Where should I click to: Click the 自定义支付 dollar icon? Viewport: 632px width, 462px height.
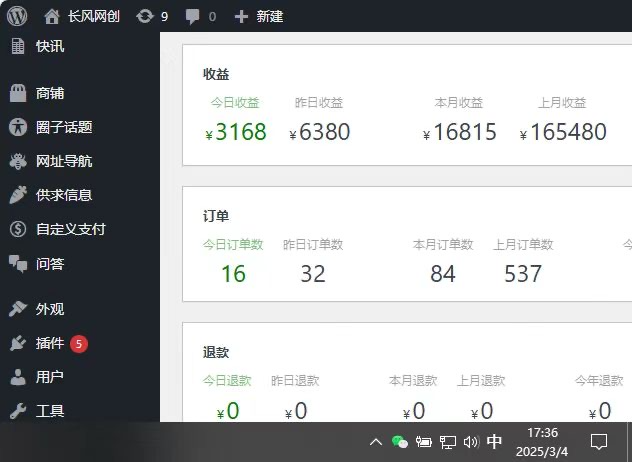[18, 229]
